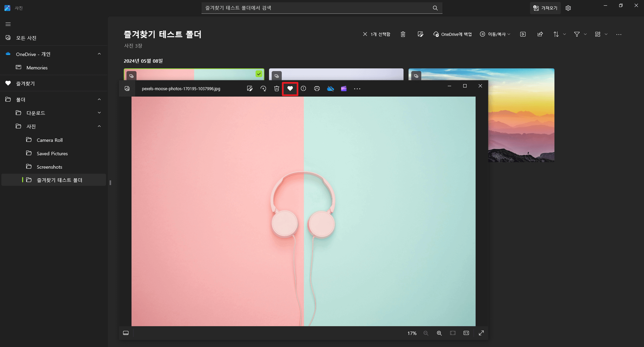Rotate the photo in the viewer
The width and height of the screenshot is (644, 347).
[x=263, y=89]
